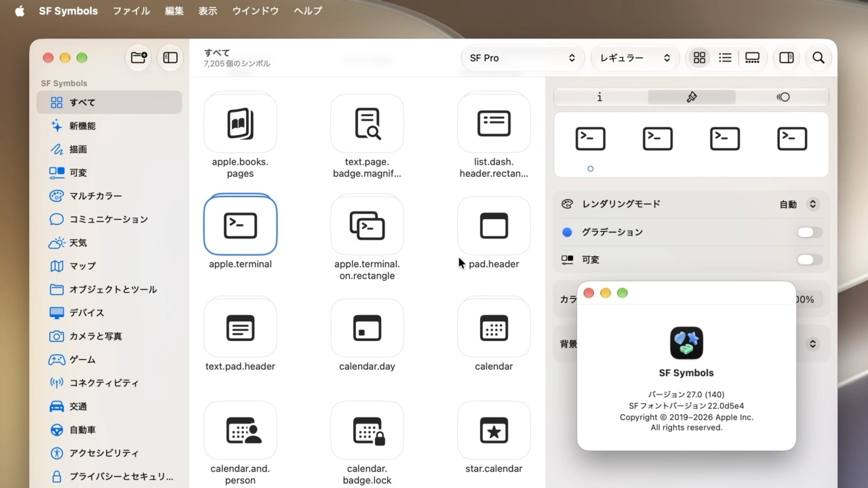Click the SF Symbols app icon in About window
Viewport: 868px width, 488px height.
pos(686,343)
